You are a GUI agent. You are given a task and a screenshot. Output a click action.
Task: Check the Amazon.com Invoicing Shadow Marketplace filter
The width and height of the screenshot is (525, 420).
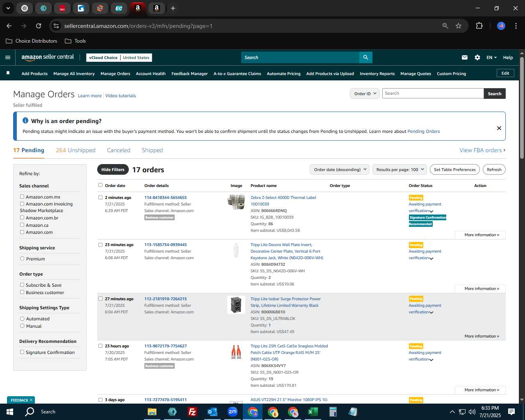22,204
